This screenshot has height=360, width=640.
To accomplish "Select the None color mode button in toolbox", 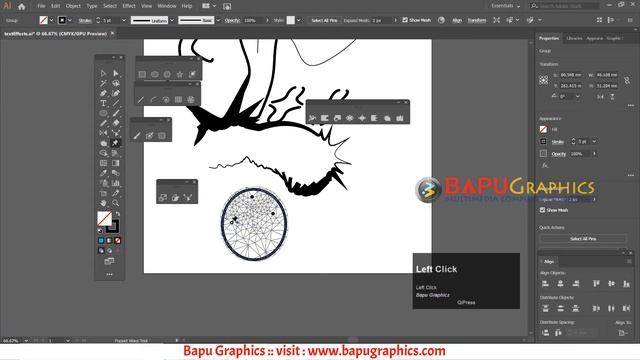I will [x=118, y=240].
